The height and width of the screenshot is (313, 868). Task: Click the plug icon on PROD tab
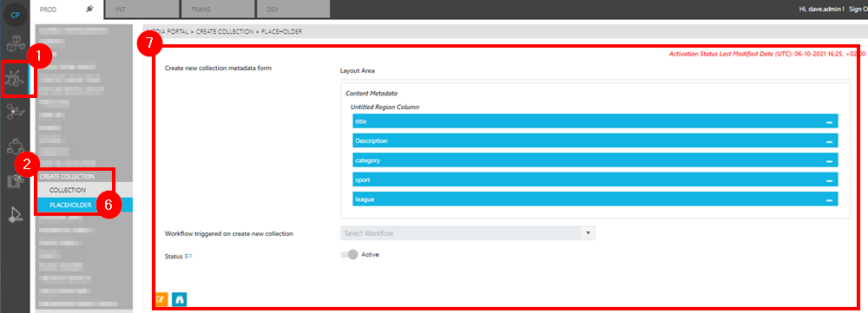click(x=90, y=10)
